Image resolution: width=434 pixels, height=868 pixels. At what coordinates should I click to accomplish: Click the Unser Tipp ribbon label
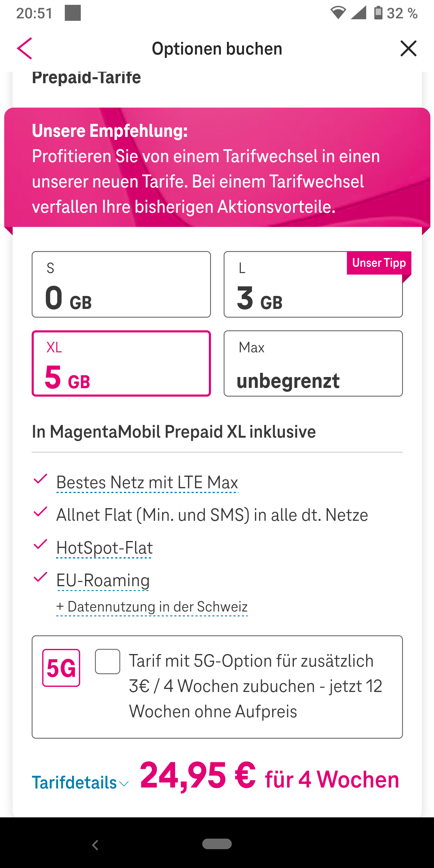(379, 263)
